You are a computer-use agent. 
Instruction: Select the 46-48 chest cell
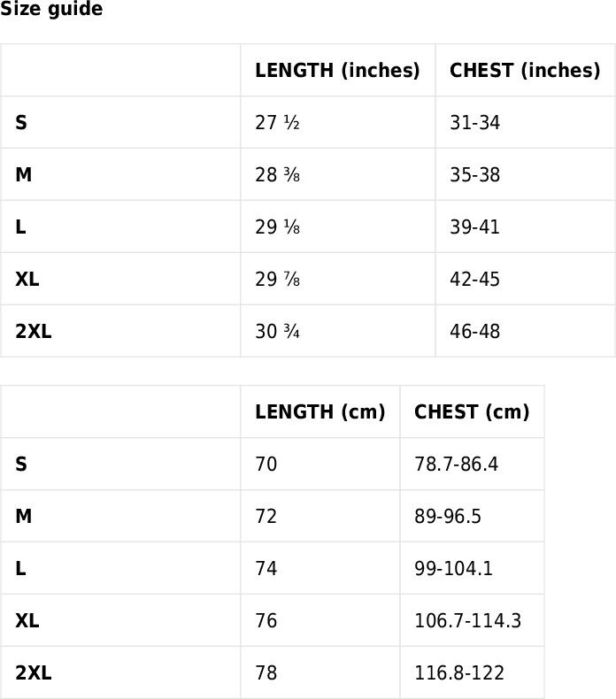(525, 331)
